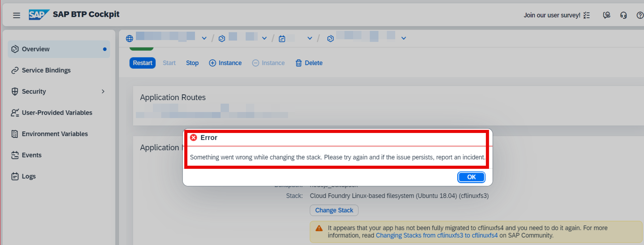The height and width of the screenshot is (245, 644).
Task: Click the error message text in dialog
Action: [337, 157]
